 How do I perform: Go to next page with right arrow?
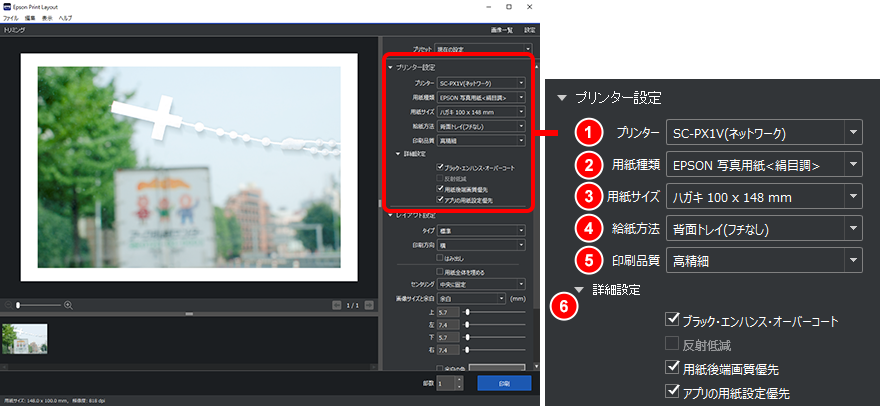pos(371,304)
